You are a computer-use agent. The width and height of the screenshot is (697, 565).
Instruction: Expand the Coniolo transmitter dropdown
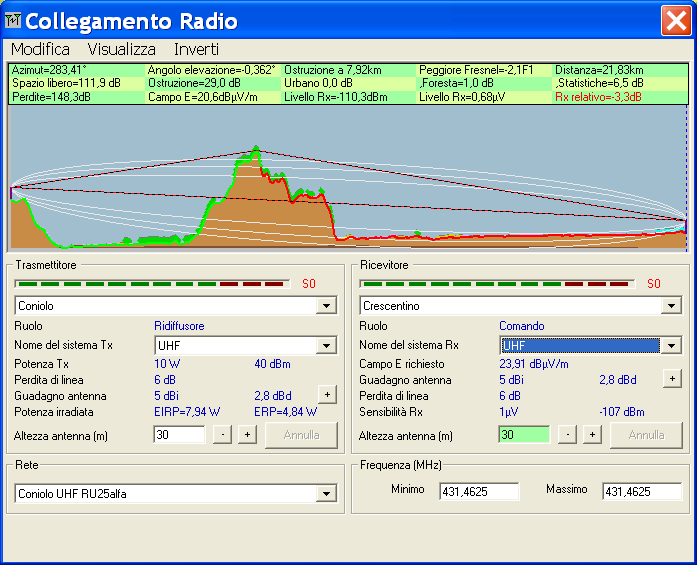(326, 306)
